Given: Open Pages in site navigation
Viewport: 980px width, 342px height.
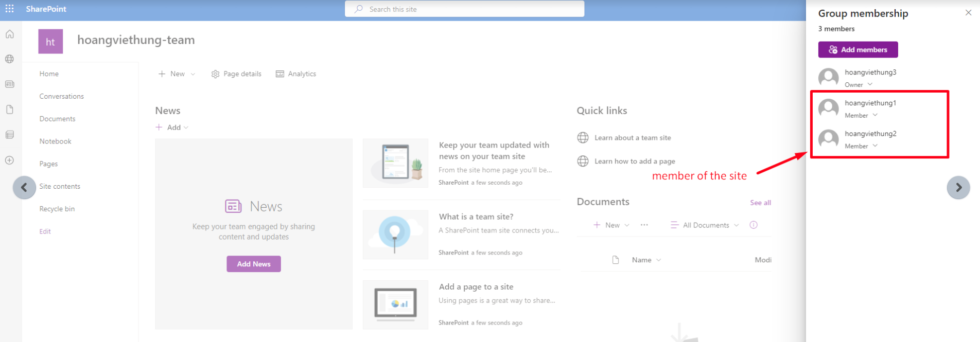Looking at the screenshot, I should pos(48,164).
